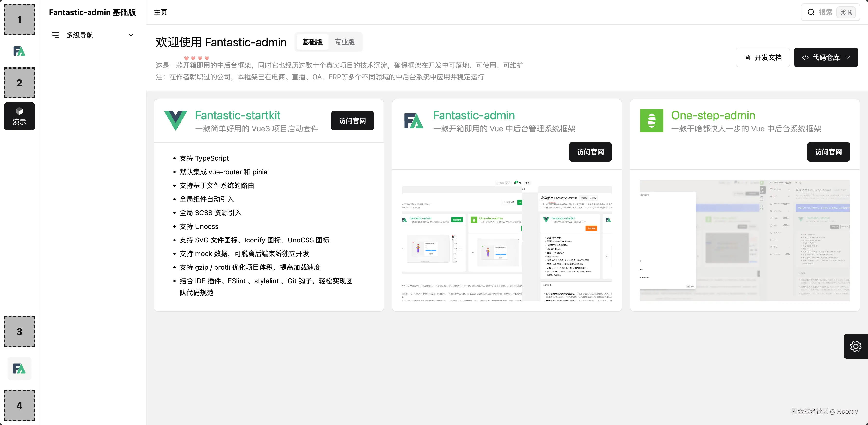The height and width of the screenshot is (425, 868).
Task: Click the 访问官网 button for Fantastic-admin
Action: (590, 152)
